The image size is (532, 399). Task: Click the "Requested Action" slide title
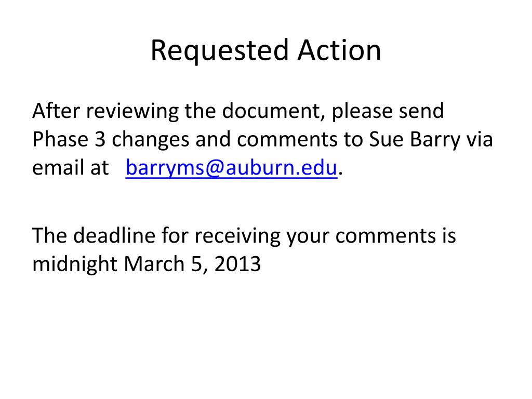click(x=266, y=50)
